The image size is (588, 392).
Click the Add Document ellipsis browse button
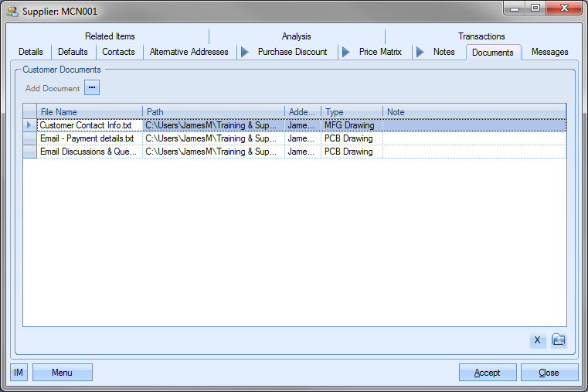[92, 88]
